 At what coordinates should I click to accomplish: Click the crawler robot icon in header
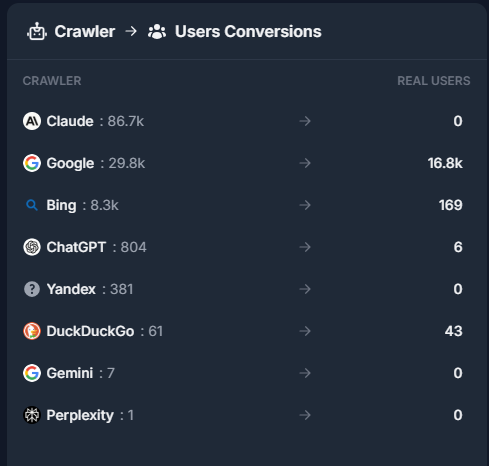coord(37,31)
